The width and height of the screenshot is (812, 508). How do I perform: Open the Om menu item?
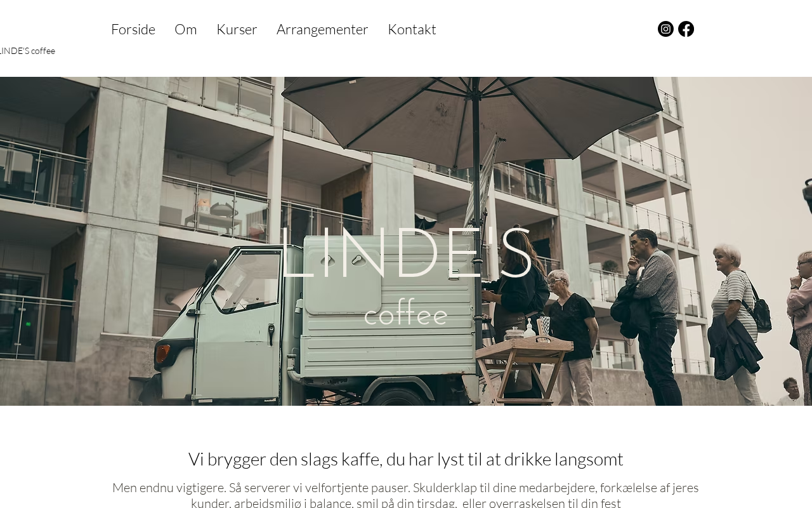[186, 29]
